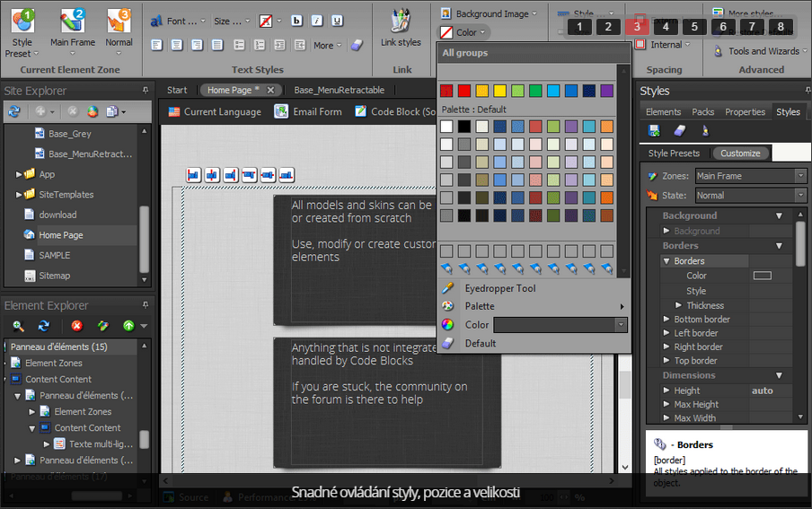
Task: Click the text color slash icon
Action: point(266,22)
